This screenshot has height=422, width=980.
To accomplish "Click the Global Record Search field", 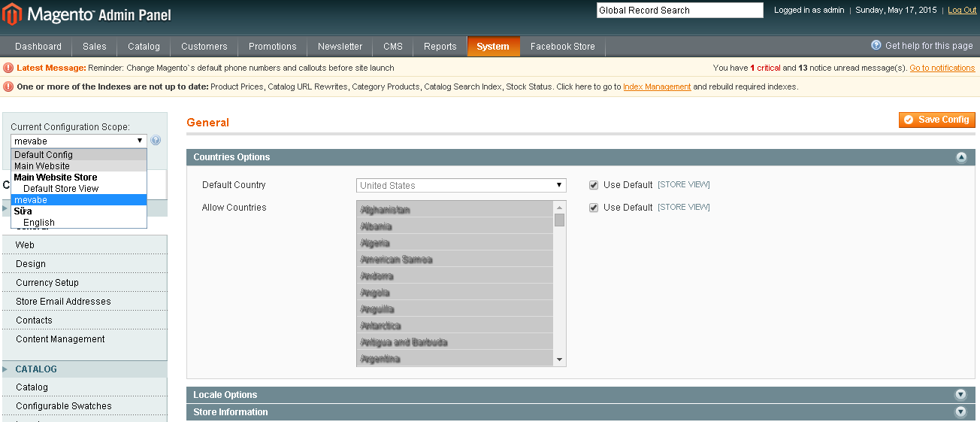I will (679, 11).
